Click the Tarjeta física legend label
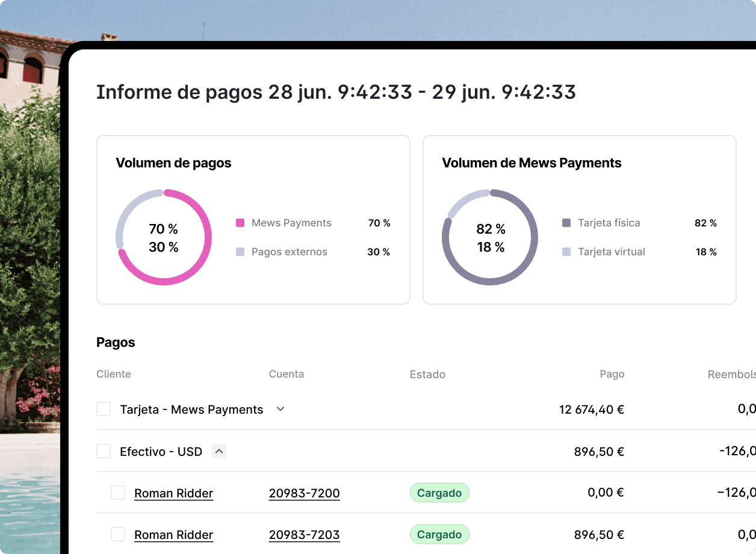The width and height of the screenshot is (756, 554). [609, 223]
